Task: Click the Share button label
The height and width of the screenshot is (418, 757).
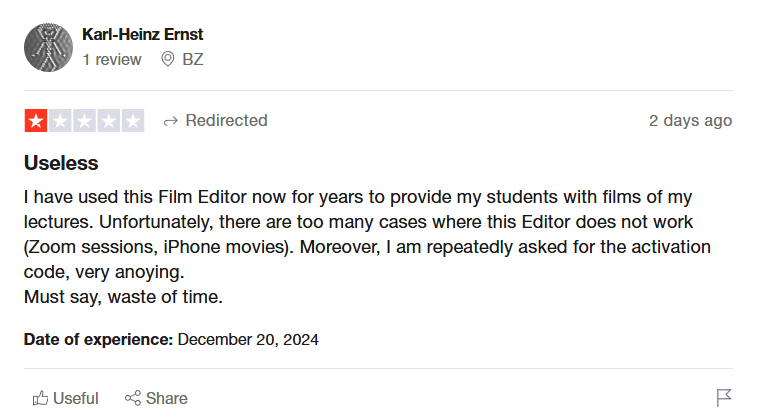Action: coord(167,398)
